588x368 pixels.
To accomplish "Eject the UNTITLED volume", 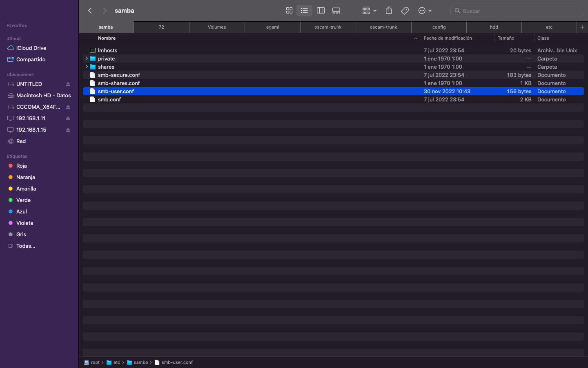I will 68,84.
